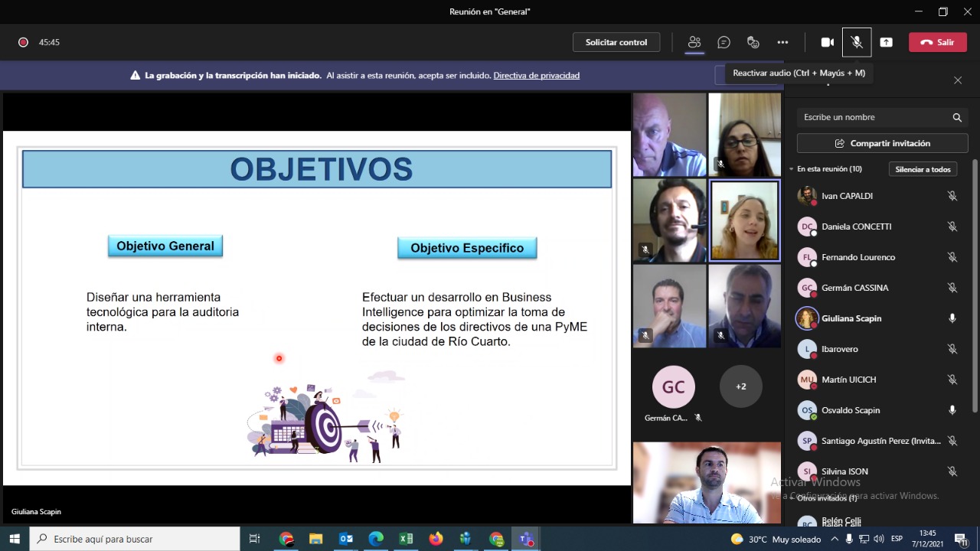Select Daniela CONCETTI's DC avatar
Image resolution: width=980 pixels, height=551 pixels.
(807, 227)
